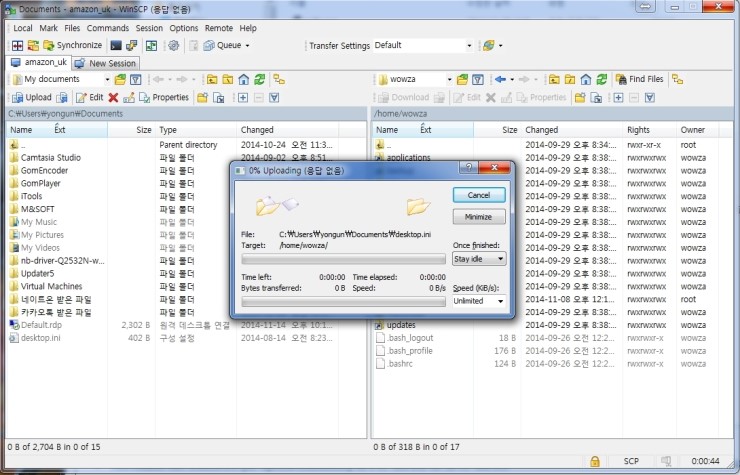The image size is (740, 475).
Task: Click Minimize in the Uploading dialog
Action: 479,217
